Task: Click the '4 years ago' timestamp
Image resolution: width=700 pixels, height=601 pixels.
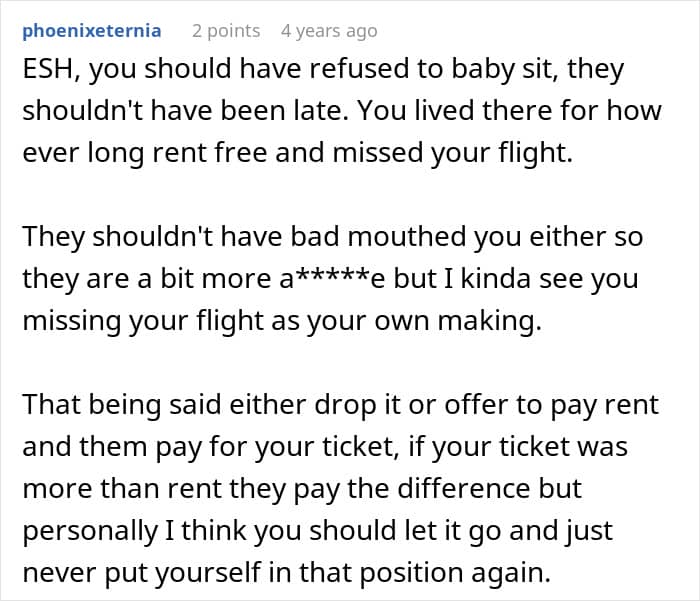Action: click(x=329, y=31)
